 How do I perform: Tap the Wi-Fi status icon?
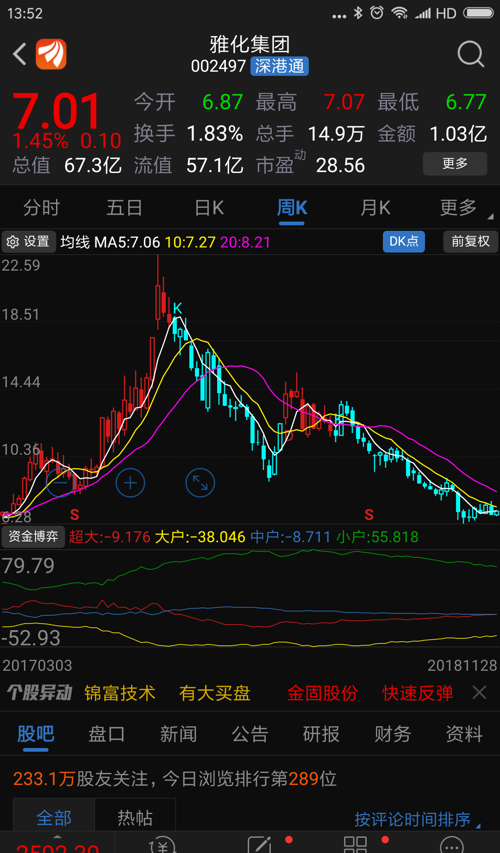point(400,13)
